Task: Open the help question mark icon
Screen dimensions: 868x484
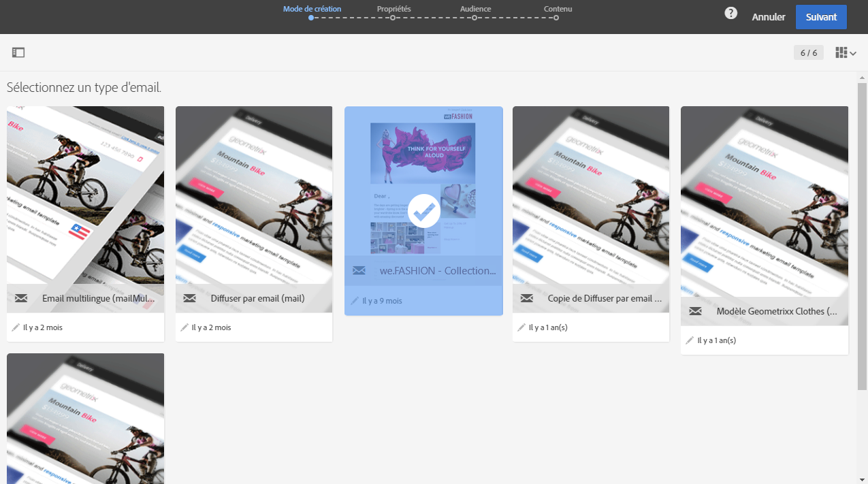Action: coord(730,13)
